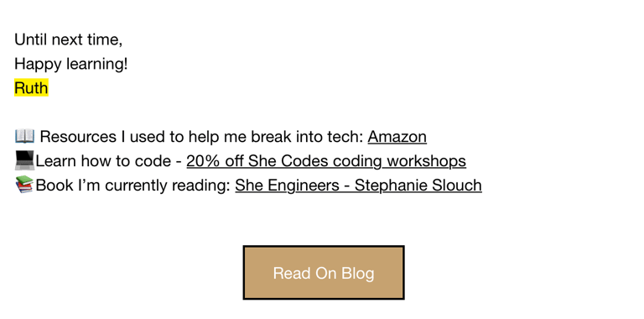The image size is (644, 319).
Task: Open the 20% off She Codes coding workshops link
Action: (x=326, y=161)
